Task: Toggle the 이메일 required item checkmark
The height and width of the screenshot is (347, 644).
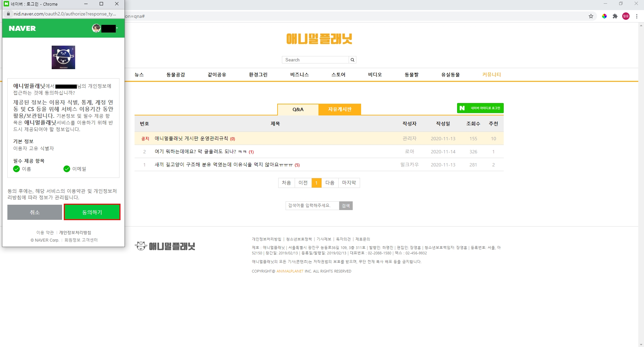Action: 67,169
